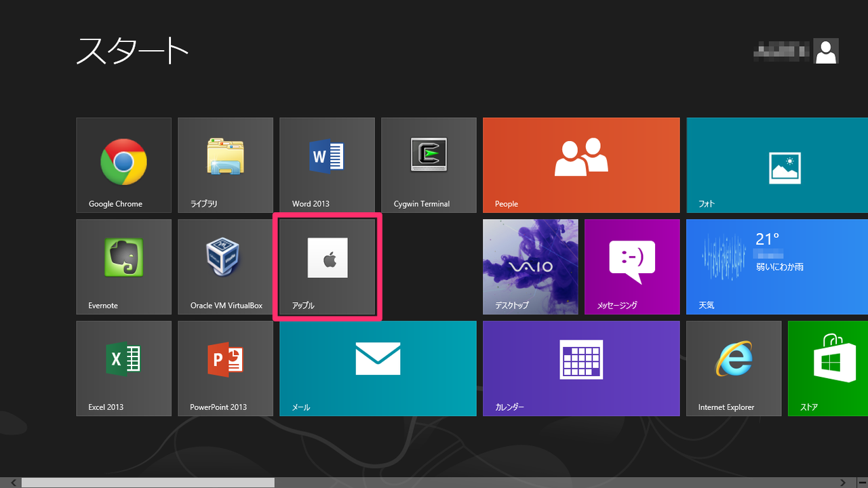This screenshot has width=868, height=488.
Task: Open the ストア store tile
Action: 828,368
